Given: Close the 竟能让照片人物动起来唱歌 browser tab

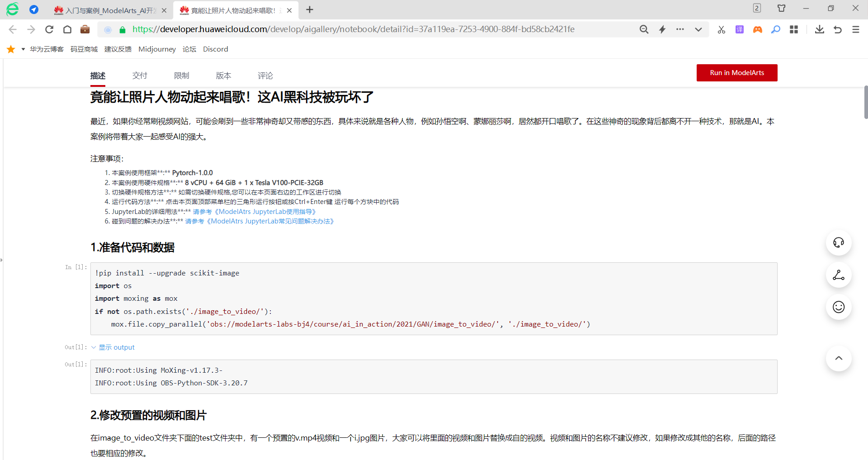Looking at the screenshot, I should [289, 10].
